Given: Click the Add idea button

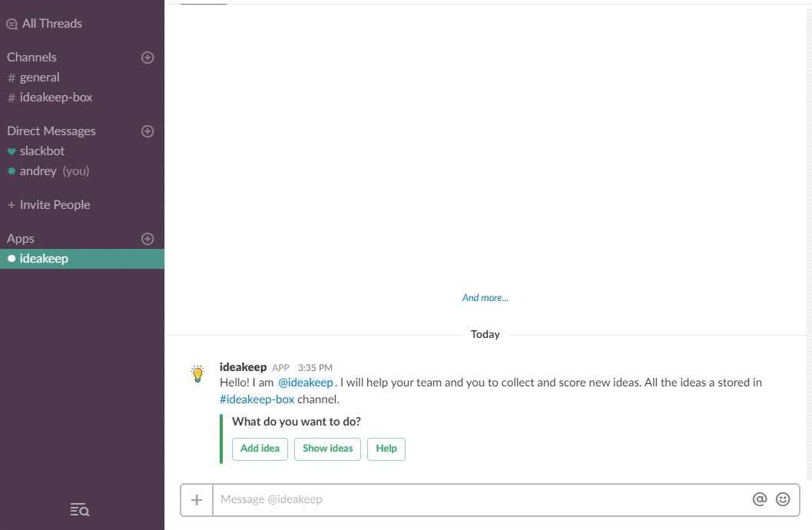Looking at the screenshot, I should pos(260,449).
